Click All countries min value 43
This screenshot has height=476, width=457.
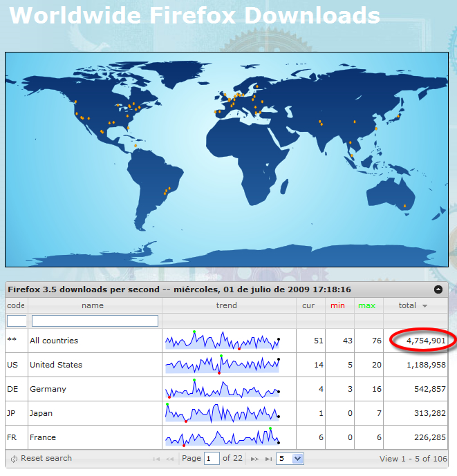pyautogui.click(x=348, y=341)
